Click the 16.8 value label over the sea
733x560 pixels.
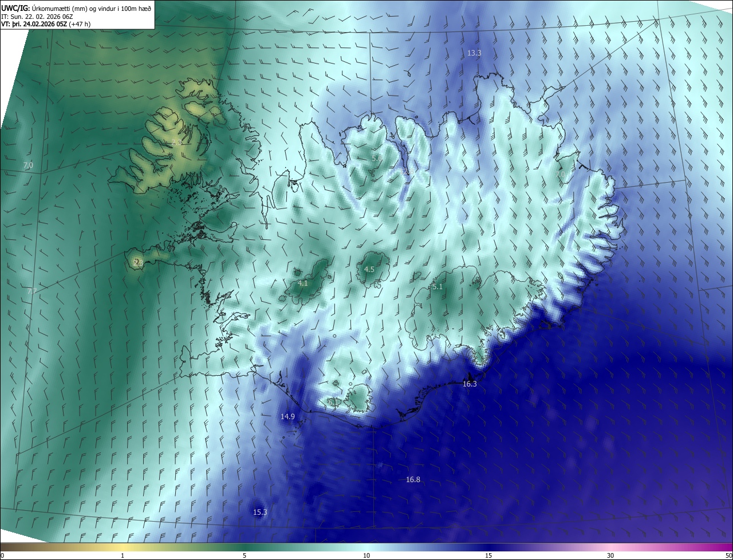[413, 480]
